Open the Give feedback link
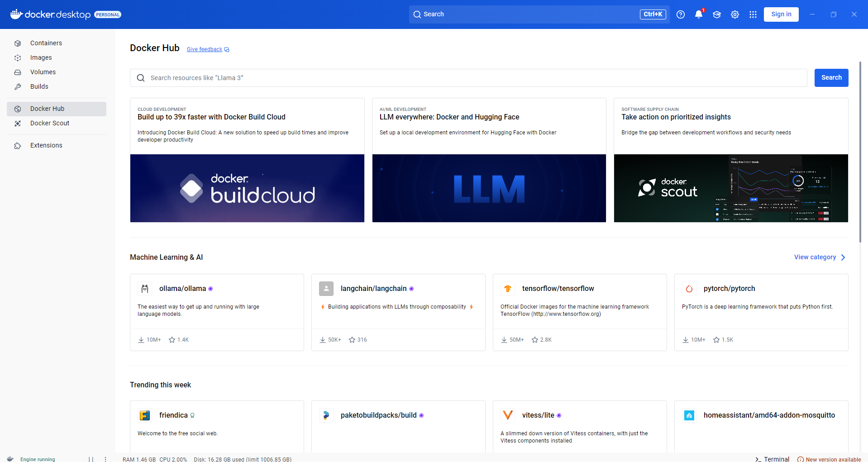This screenshot has height=462, width=868. (x=205, y=49)
